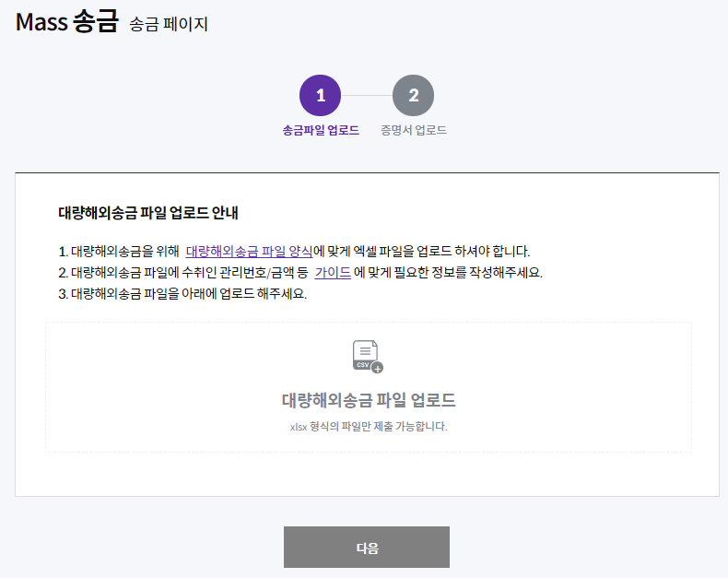This screenshot has height=578, width=728.
Task: Click text 필요한 정보를 작성해주세요
Action: click(468, 272)
